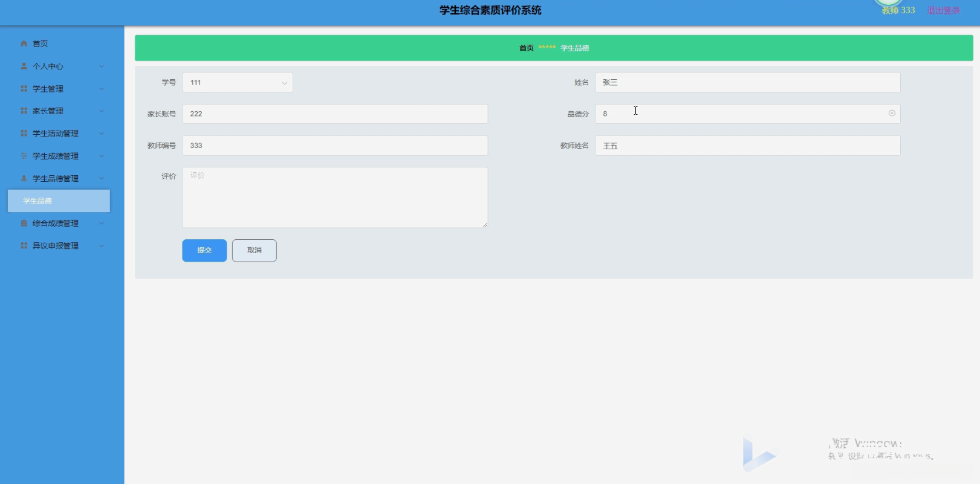Focus the 品德分 input field
The width and height of the screenshot is (980, 484).
pyautogui.click(x=748, y=114)
